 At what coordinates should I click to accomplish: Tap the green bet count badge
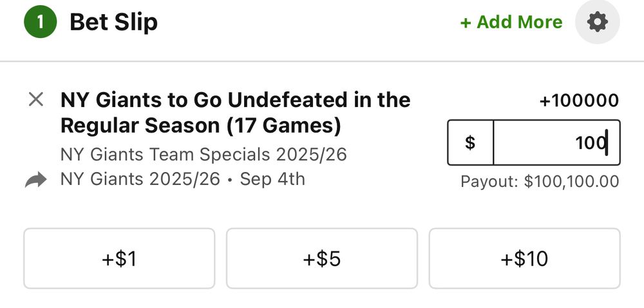pyautogui.click(x=40, y=22)
